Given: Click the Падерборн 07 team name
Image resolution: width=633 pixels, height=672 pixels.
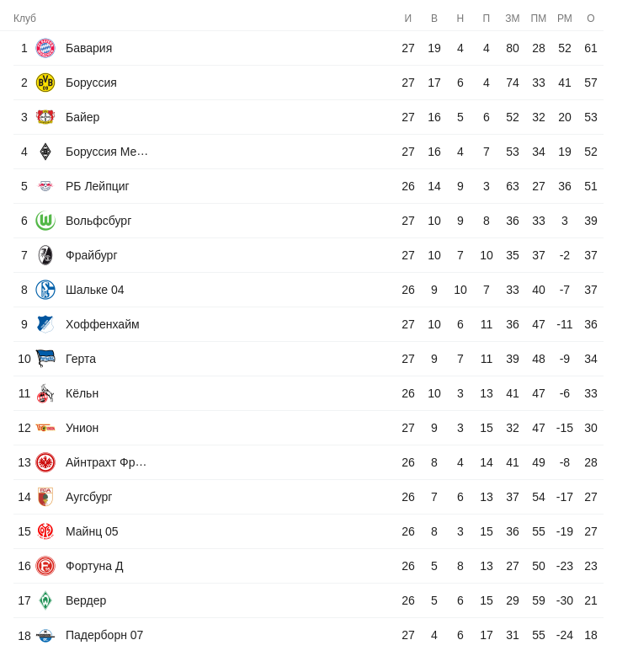Looking at the screenshot, I should pyautogui.click(x=104, y=635).
